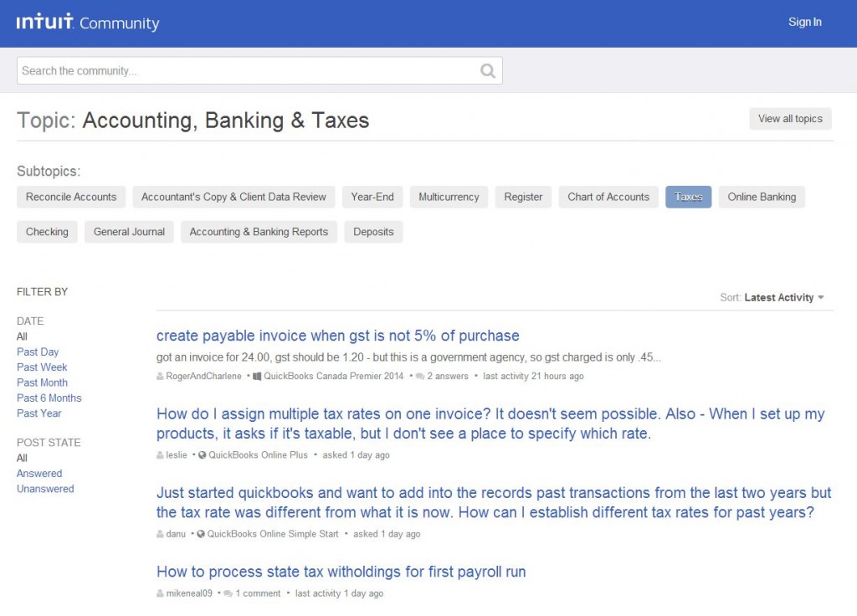Image resolution: width=857 pixels, height=616 pixels.
Task: Click globe icon beside QuickBooks Online Plus
Action: coord(202,455)
